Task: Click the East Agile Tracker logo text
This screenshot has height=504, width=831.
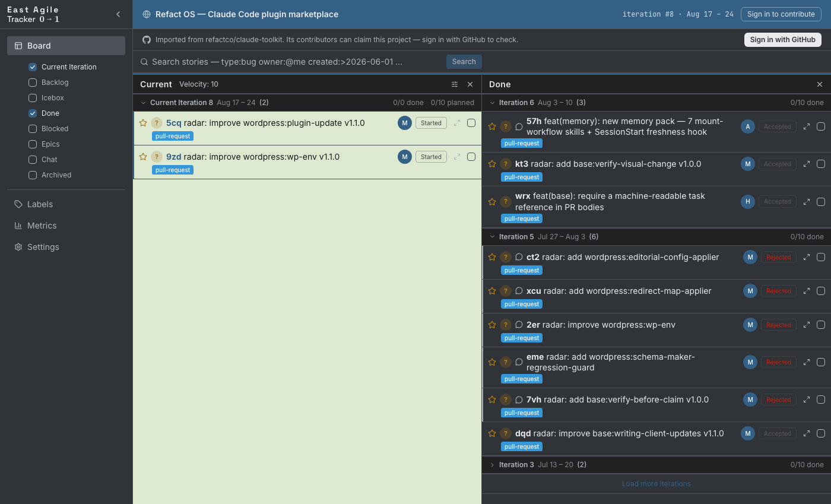Action: pos(33,14)
